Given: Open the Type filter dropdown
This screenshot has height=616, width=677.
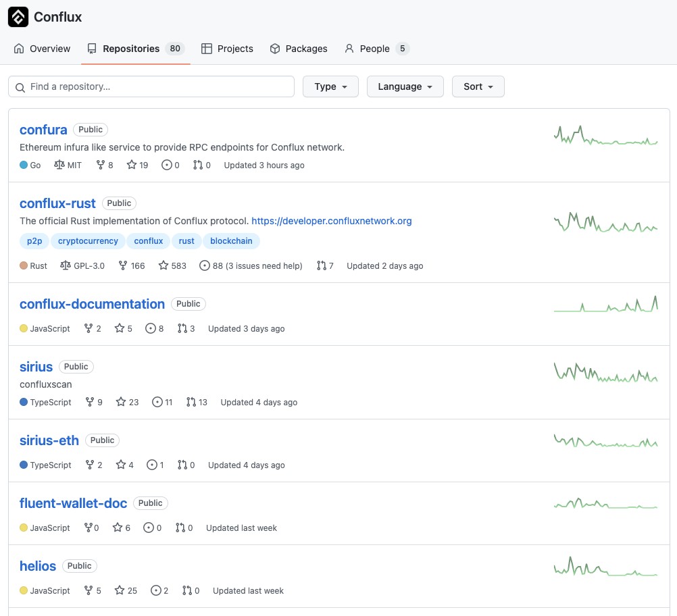Looking at the screenshot, I should (x=330, y=86).
